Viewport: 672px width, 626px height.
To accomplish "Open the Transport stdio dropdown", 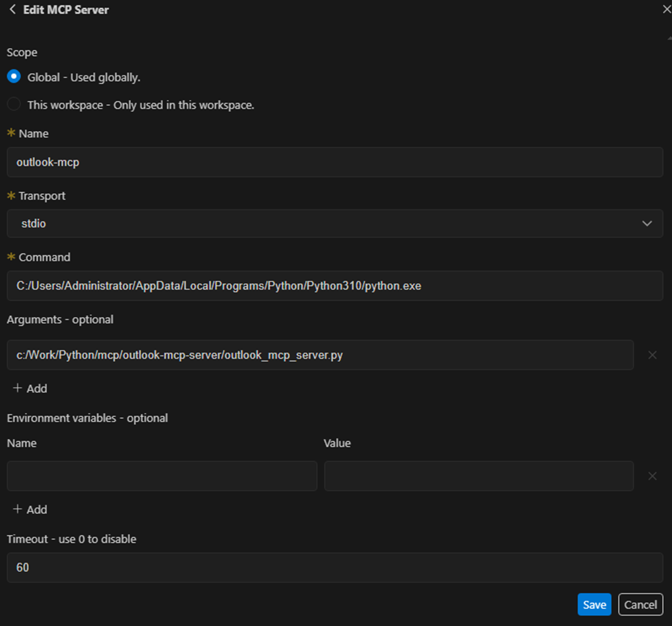I will pos(334,224).
